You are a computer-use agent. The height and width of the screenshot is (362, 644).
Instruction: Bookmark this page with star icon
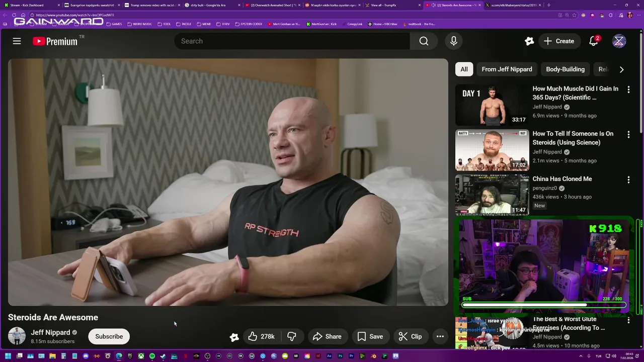click(574, 15)
